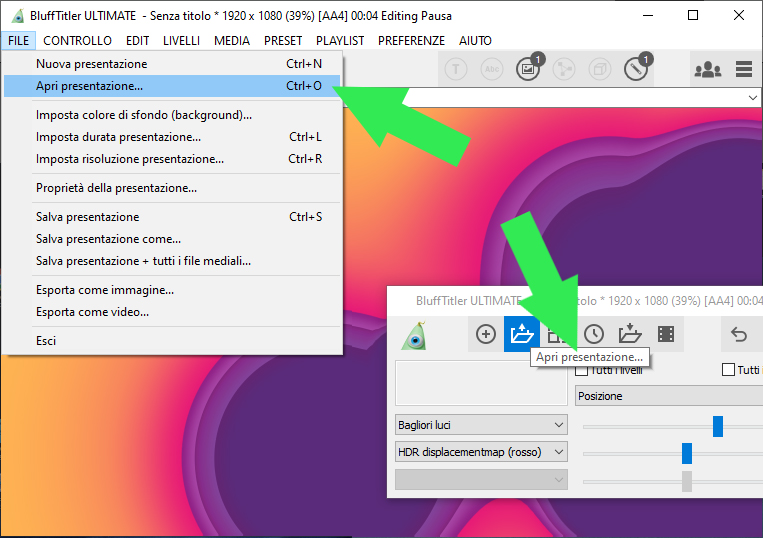Select 'Proprietà della presentazione...'
763x538 pixels.
click(172, 188)
